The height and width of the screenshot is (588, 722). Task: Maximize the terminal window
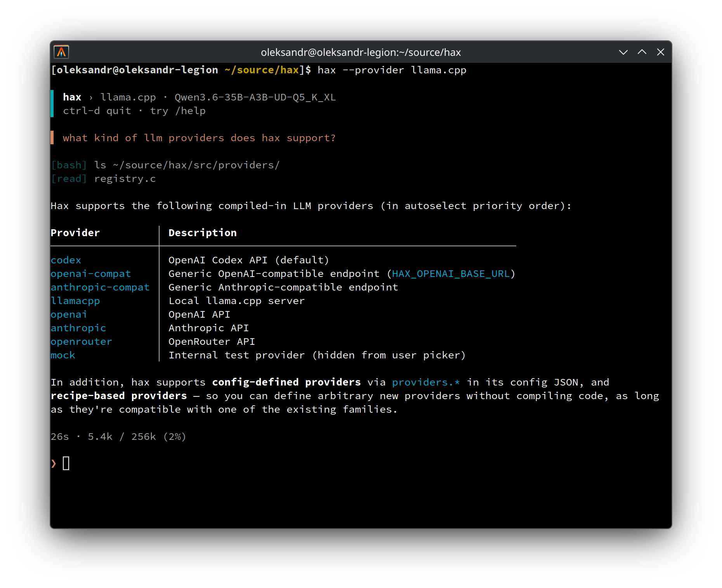642,52
